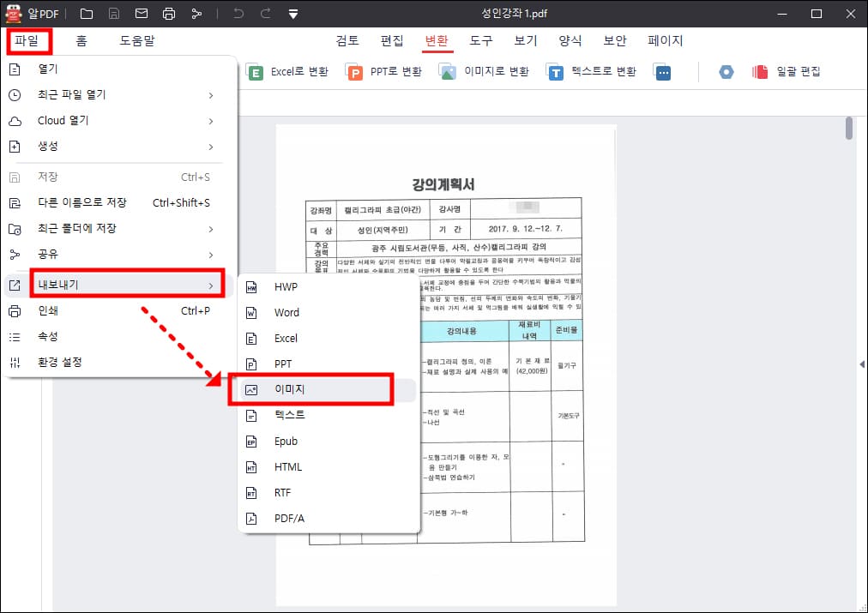This screenshot has width=868, height=613.
Task: Click the scissors split icon
Action: [196, 13]
